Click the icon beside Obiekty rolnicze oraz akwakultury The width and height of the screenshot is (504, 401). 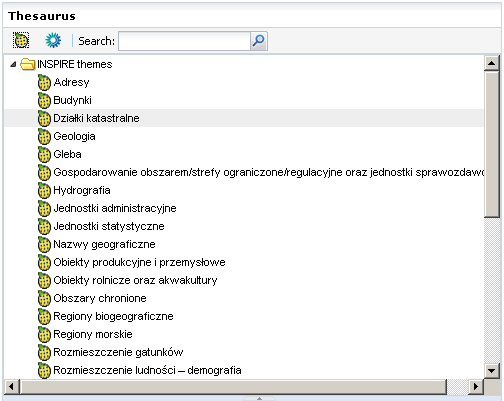coord(44,280)
